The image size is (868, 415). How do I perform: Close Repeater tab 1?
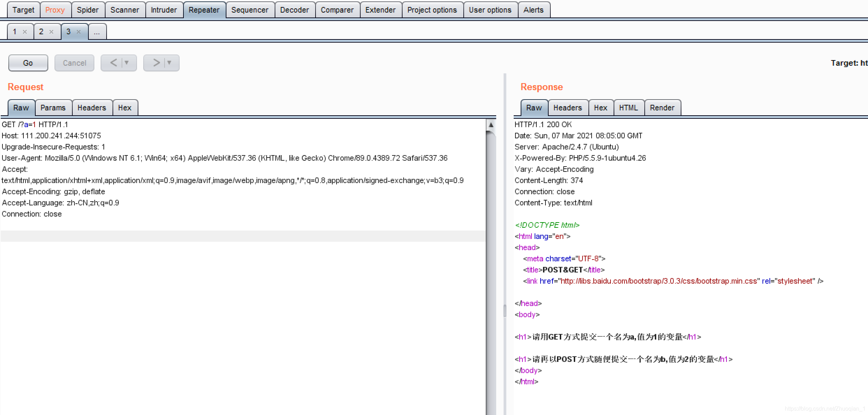25,32
